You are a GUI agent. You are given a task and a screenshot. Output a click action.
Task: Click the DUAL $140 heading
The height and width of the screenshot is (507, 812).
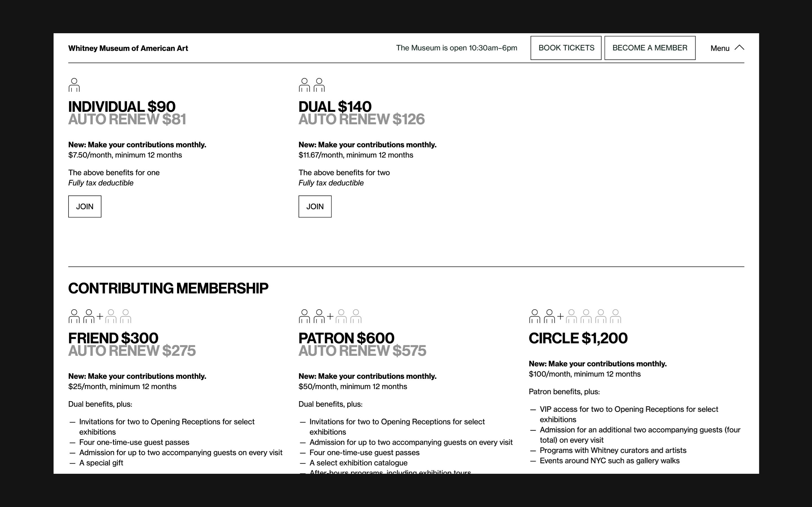click(335, 107)
